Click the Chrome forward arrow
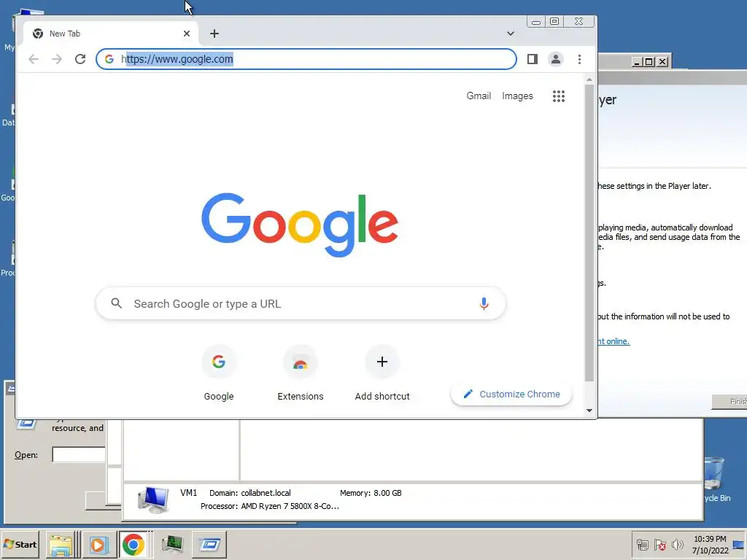 pyautogui.click(x=57, y=59)
